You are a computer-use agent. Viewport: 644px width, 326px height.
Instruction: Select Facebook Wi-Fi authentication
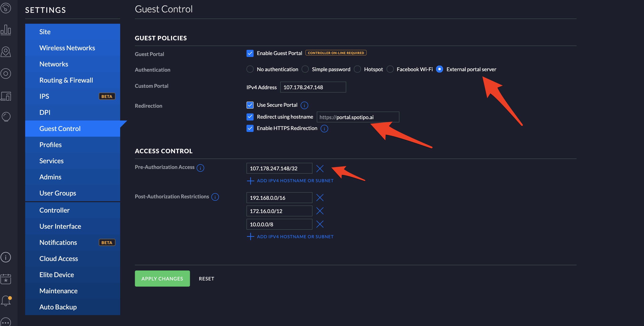[x=390, y=69]
